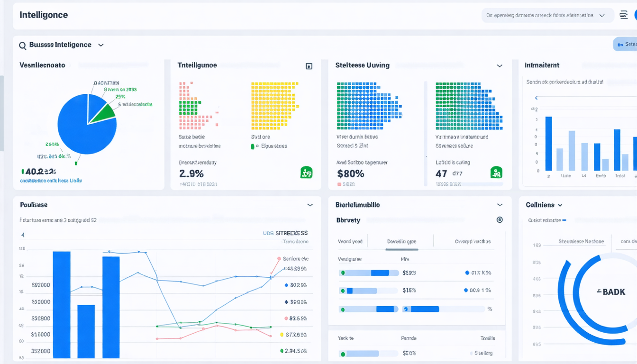The height and width of the screenshot is (364, 637).
Task: Click the progress bar beside $593
Action: tap(369, 273)
